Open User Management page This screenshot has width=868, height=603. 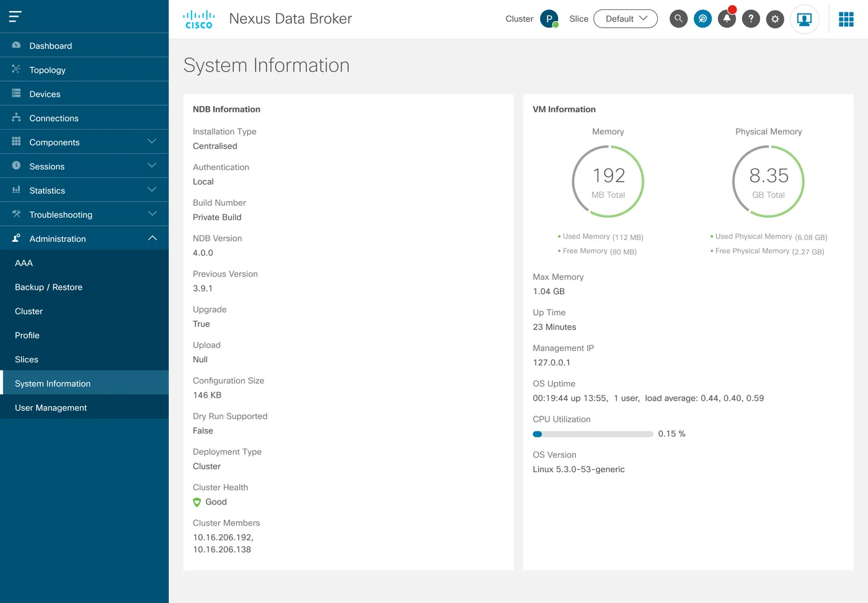point(84,408)
